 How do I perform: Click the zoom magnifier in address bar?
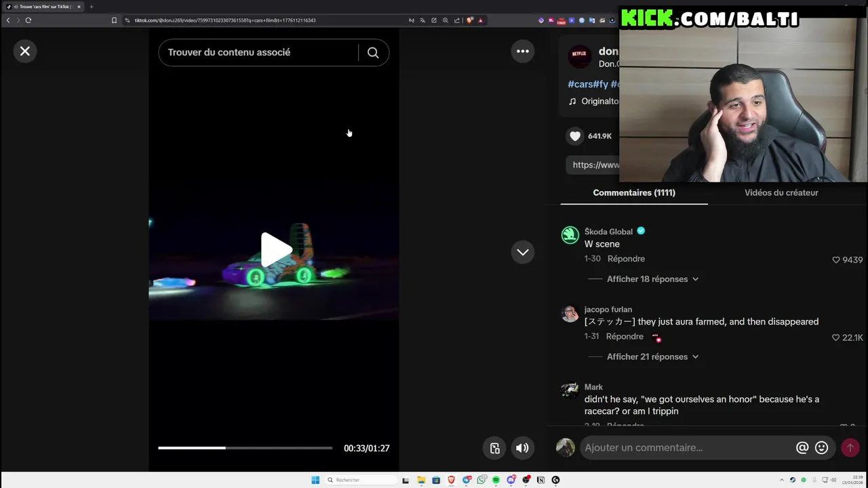pos(446,20)
